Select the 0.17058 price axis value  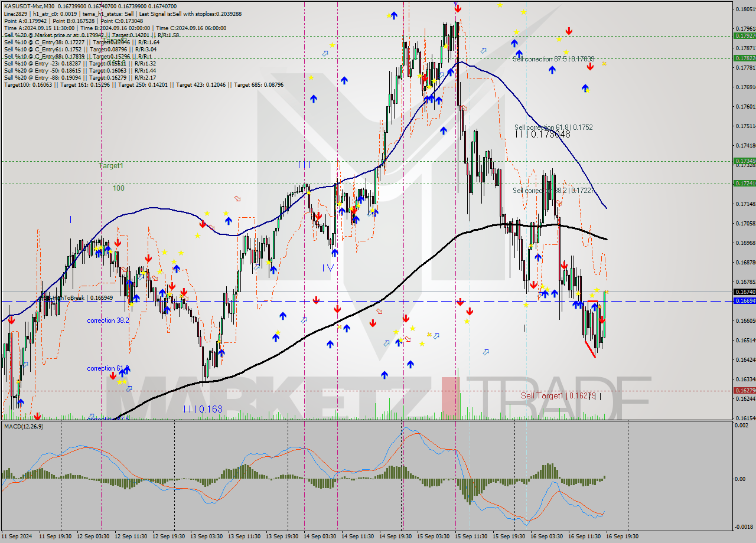(745, 223)
